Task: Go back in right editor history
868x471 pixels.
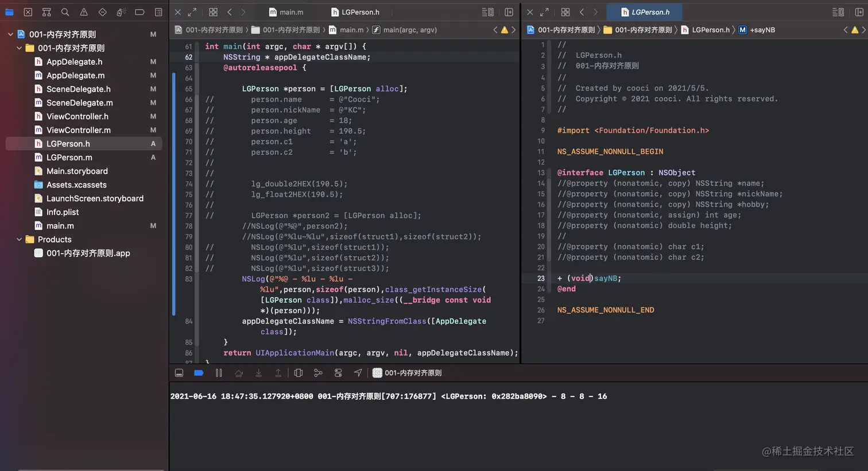Action: 582,12
